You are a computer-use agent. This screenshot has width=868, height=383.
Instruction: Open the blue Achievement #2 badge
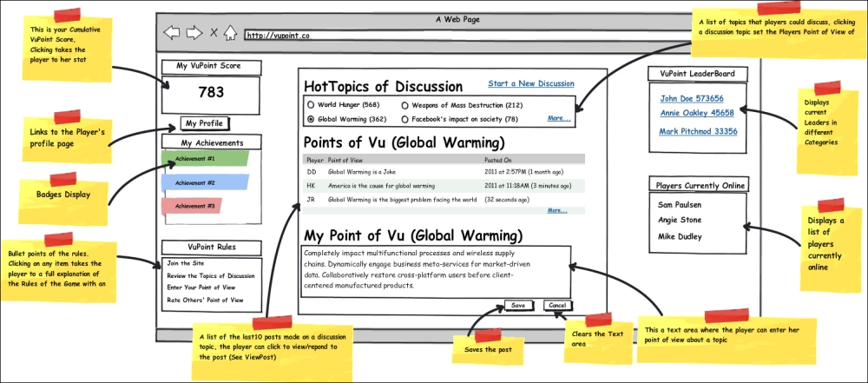point(205,182)
